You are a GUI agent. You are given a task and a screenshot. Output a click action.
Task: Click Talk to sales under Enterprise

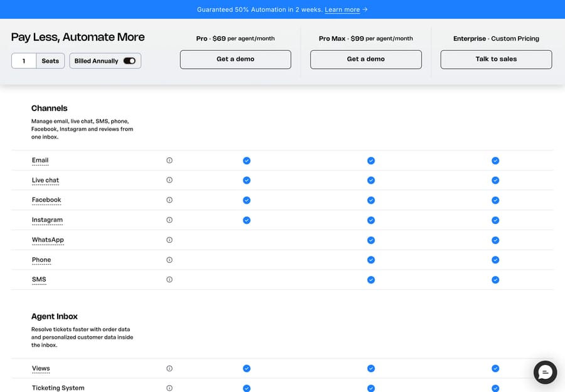click(x=496, y=60)
